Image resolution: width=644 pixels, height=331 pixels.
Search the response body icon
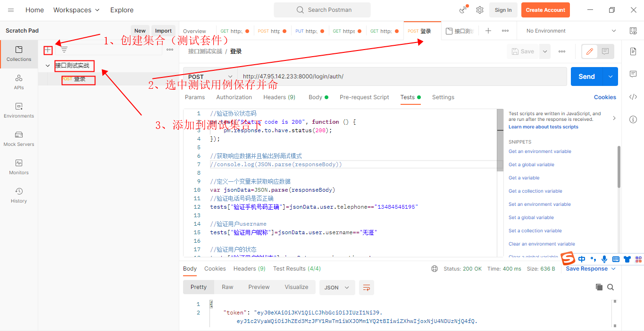pos(611,287)
